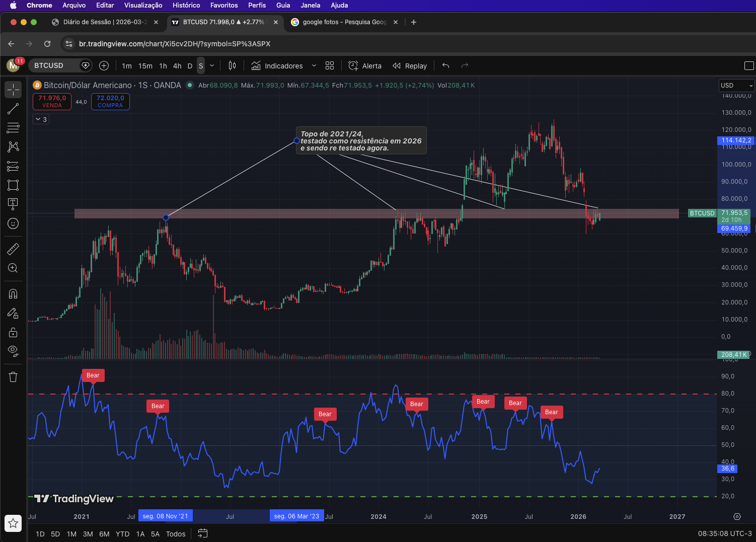756x542 pixels.
Task: Hide all drawings with eye icon
Action: (x=13, y=350)
